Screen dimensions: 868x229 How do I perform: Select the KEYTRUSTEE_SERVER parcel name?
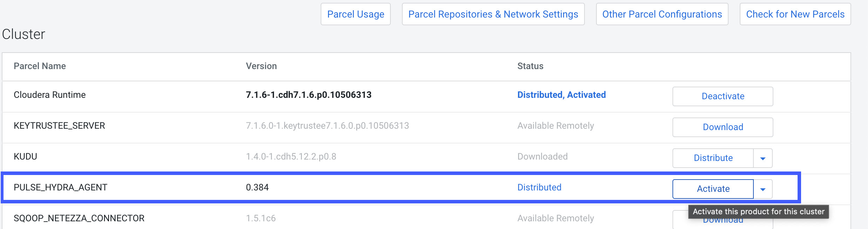coord(59,126)
